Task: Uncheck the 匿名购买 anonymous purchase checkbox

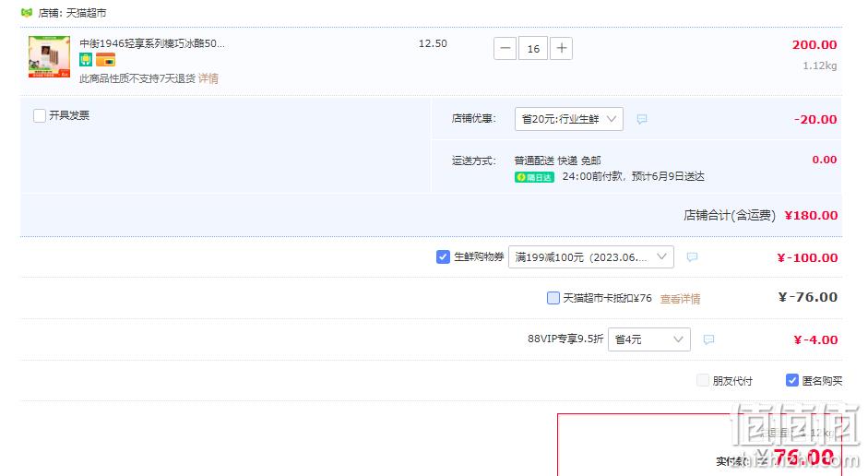Action: (x=792, y=380)
